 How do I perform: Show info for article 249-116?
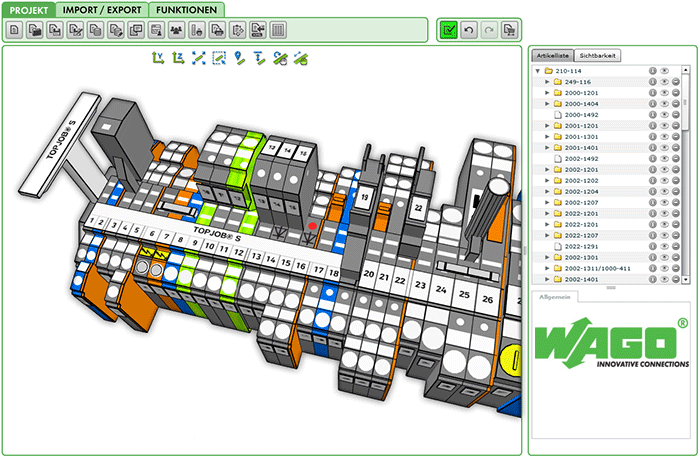[653, 82]
